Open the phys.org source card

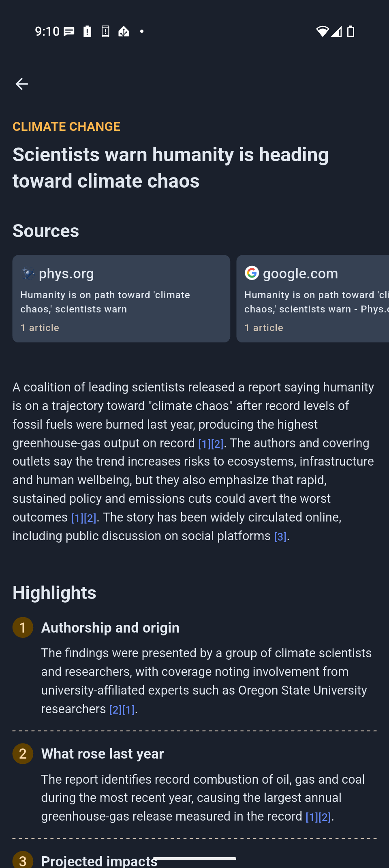coord(121,299)
